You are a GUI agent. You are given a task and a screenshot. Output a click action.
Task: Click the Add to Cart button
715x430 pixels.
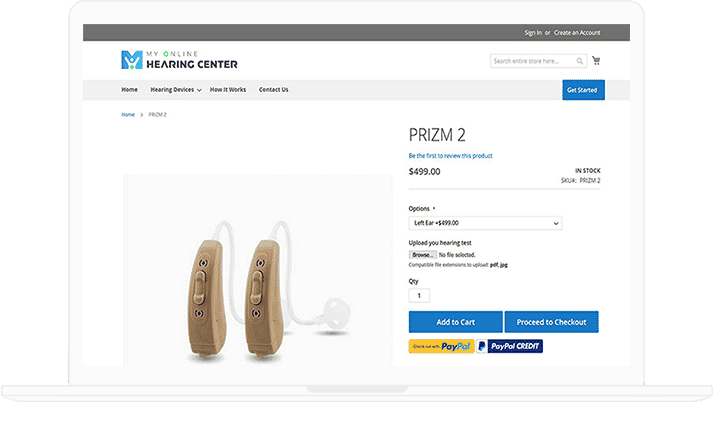point(455,322)
